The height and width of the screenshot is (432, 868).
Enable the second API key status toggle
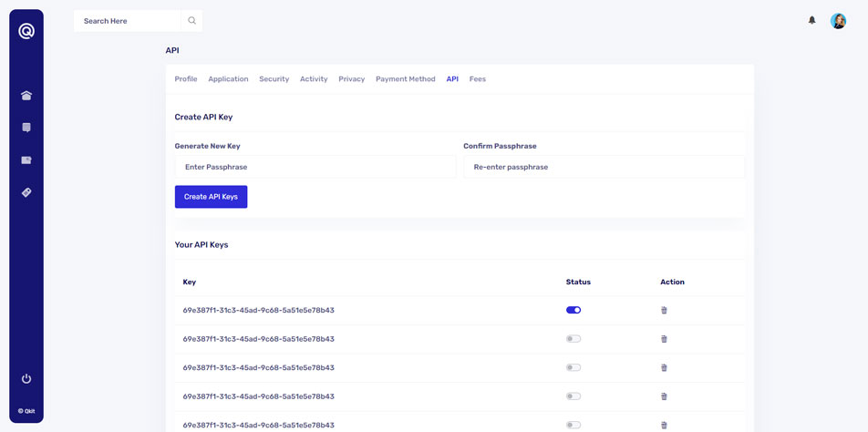(x=573, y=339)
